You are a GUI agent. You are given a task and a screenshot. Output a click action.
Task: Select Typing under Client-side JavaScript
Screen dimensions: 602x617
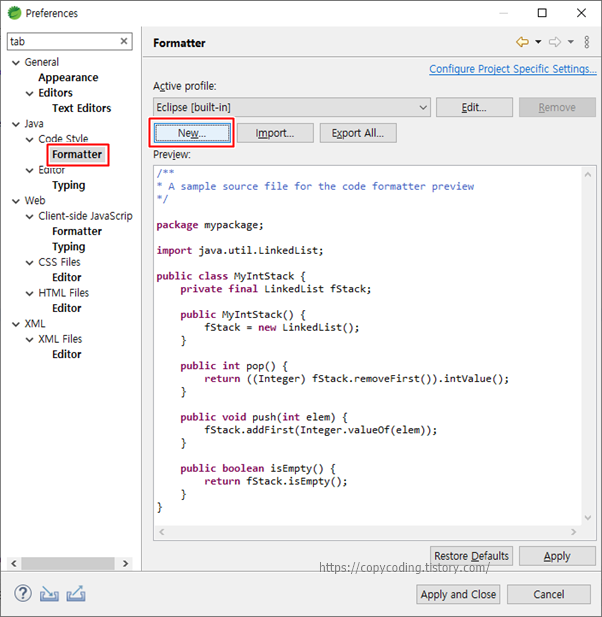tap(68, 247)
